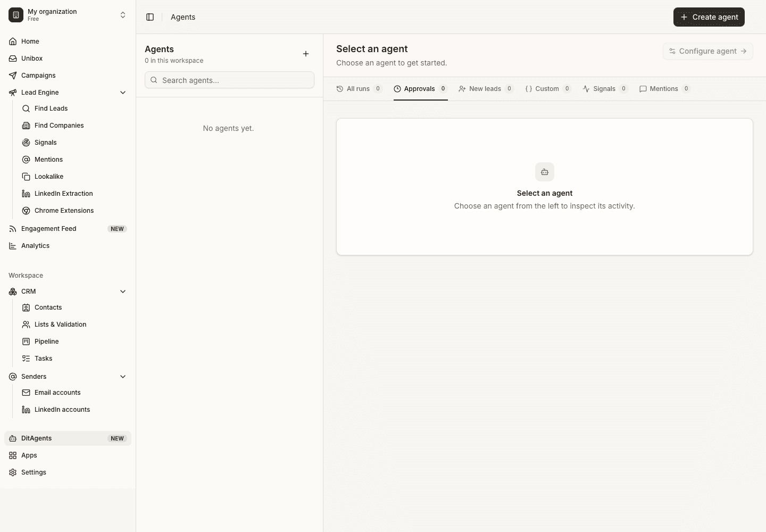Click the '0 in this workspace' text

coord(174,61)
